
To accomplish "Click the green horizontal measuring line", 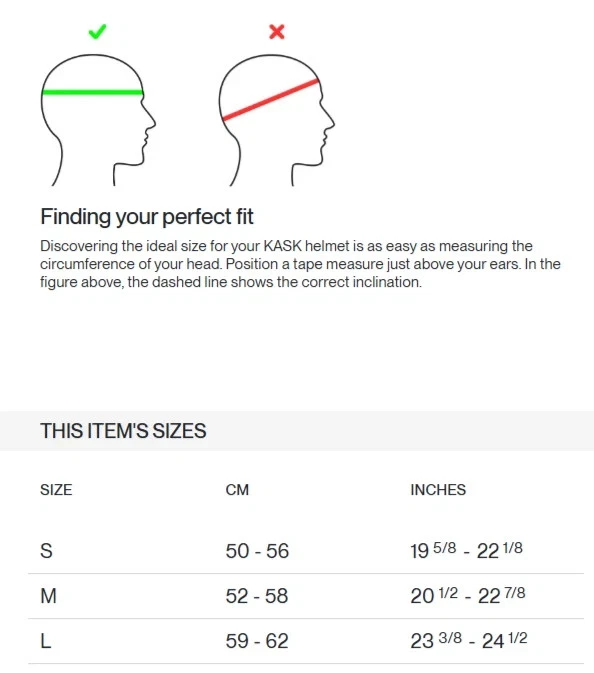I will coord(92,92).
